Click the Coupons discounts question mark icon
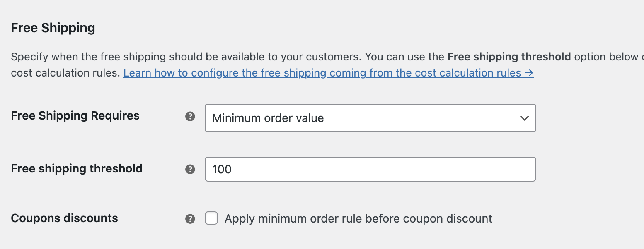This screenshot has width=644, height=249. click(x=190, y=218)
